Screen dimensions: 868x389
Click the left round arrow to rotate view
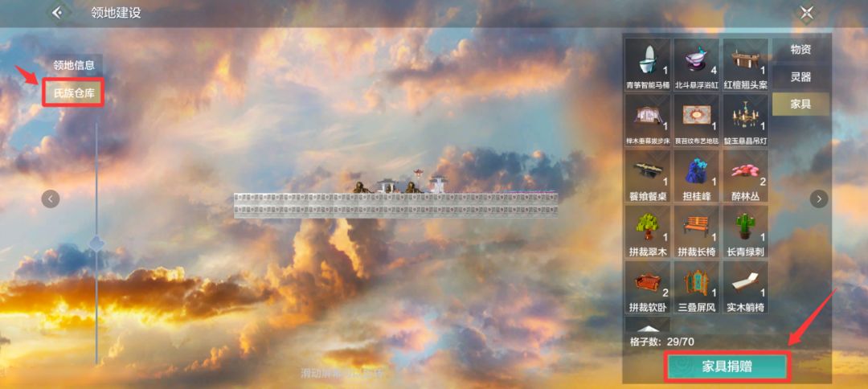[51, 199]
